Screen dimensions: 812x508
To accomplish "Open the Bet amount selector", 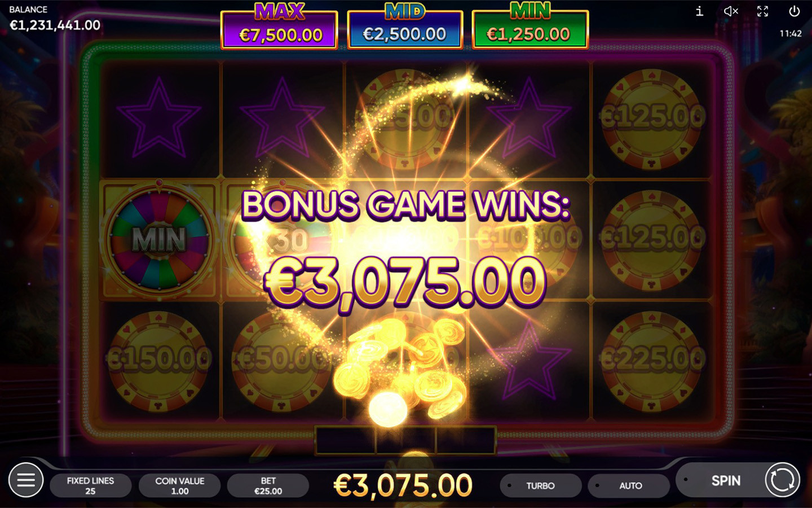I will click(x=268, y=485).
